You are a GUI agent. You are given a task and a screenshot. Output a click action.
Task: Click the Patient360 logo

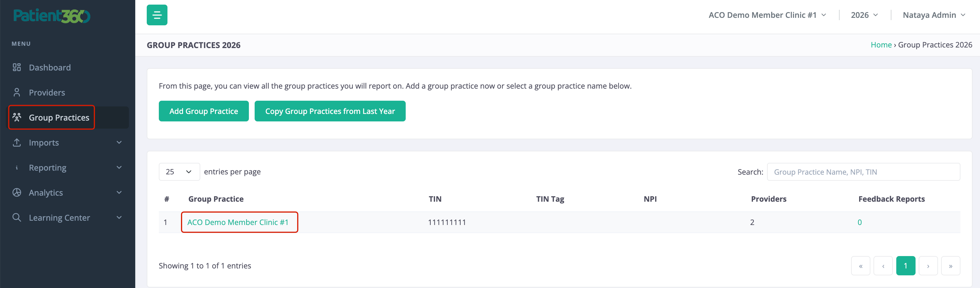pos(52,16)
